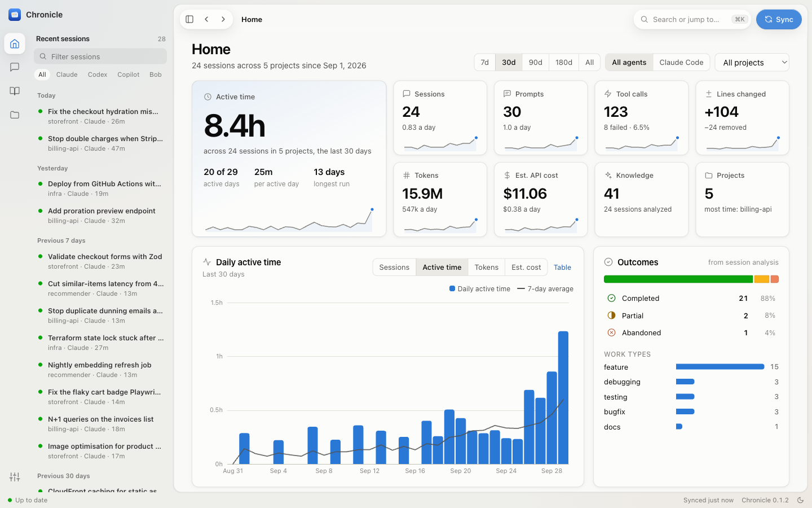This screenshot has height=508, width=812.
Task: Click the Abandoned cross-circle icon
Action: pyautogui.click(x=611, y=332)
